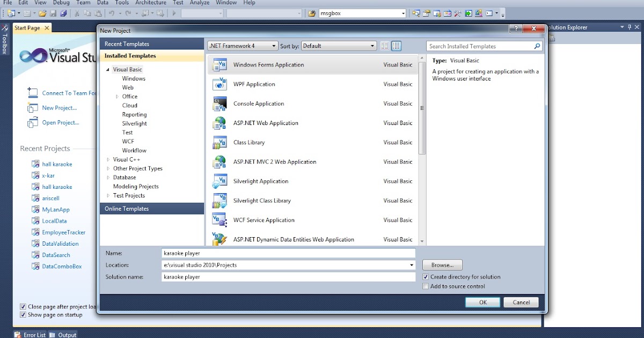Click the template list scroll down arrow

tap(422, 241)
